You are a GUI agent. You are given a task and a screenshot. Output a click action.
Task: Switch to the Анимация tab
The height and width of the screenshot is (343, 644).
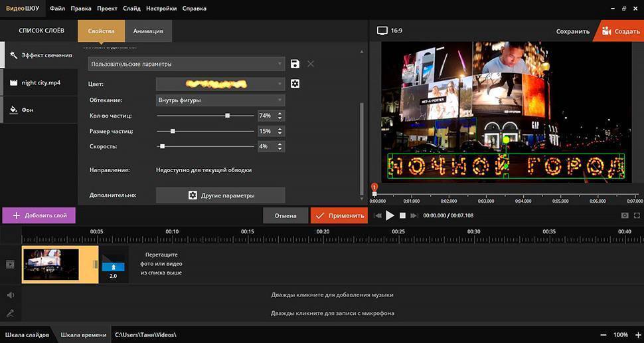tap(148, 31)
